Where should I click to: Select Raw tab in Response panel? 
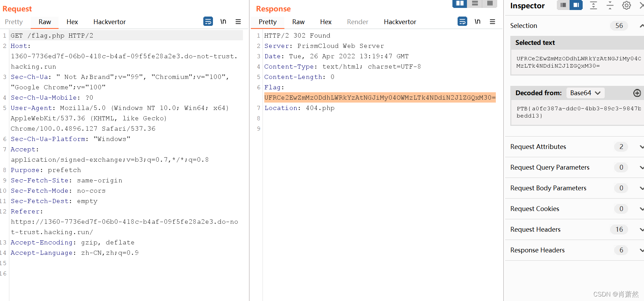(x=298, y=22)
